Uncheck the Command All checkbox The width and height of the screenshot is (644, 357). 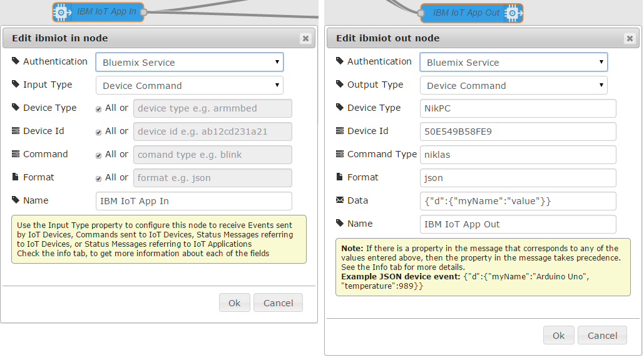click(99, 156)
